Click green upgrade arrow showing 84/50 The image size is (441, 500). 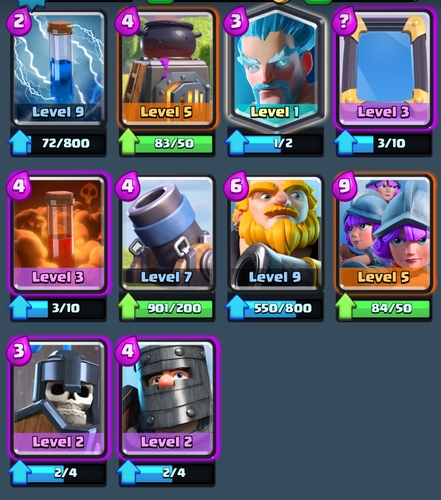pos(346,307)
